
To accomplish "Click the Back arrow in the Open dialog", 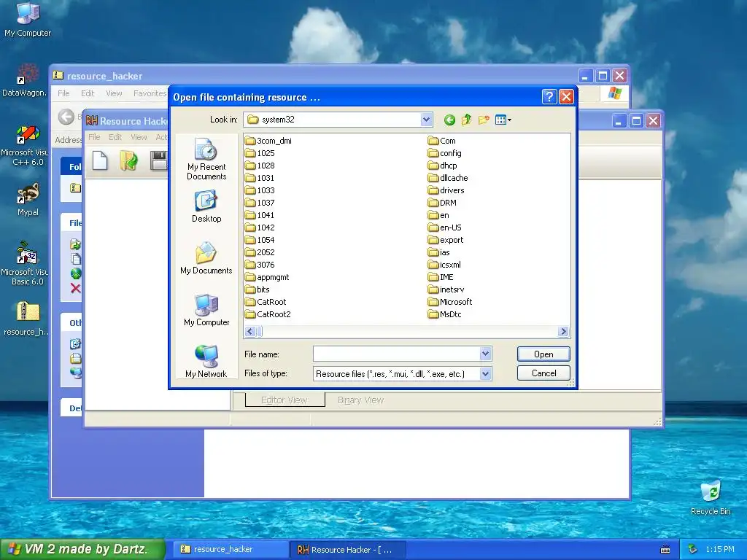I will (x=449, y=120).
